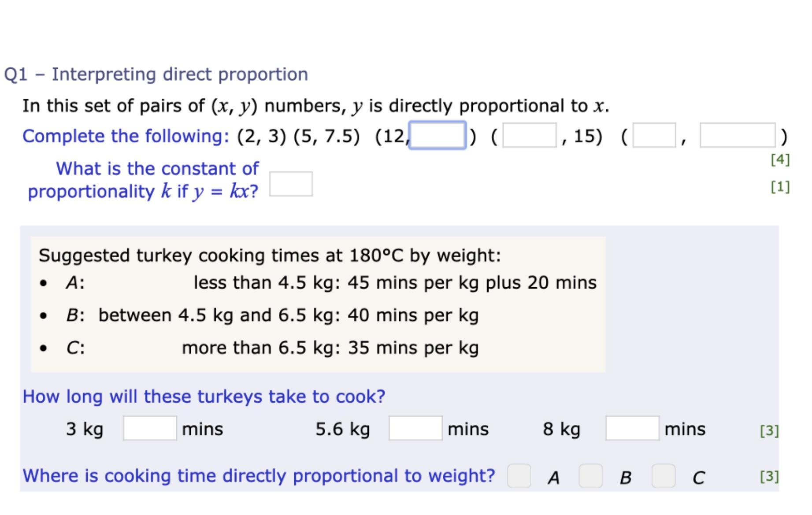Select the y-value box of the last empty pair
This screenshot has height=515, width=812.
[737, 136]
